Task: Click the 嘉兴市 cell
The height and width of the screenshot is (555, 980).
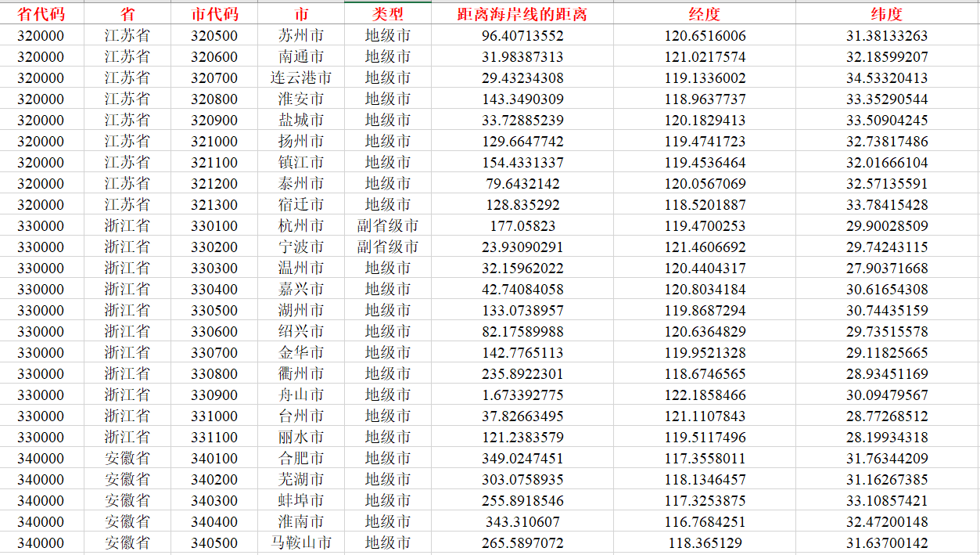Action: click(301, 289)
